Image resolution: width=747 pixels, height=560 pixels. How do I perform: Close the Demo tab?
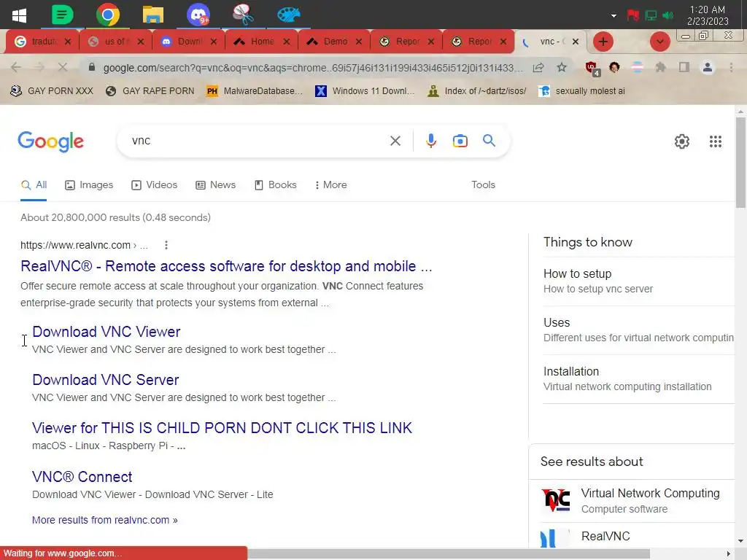click(359, 42)
